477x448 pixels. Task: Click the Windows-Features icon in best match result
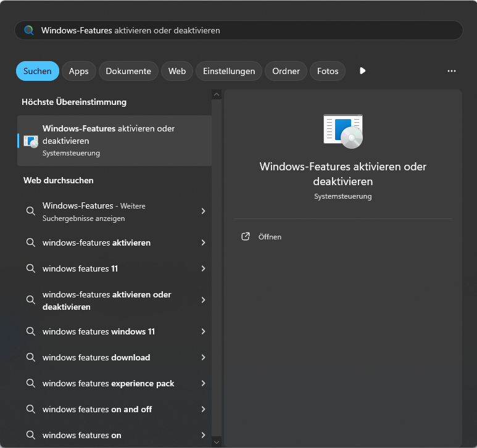[31, 141]
